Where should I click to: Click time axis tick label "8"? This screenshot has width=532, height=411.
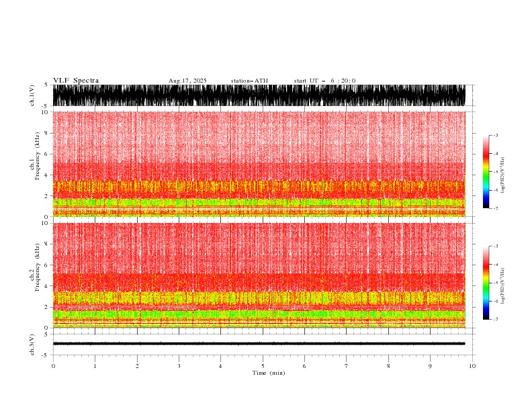pos(388,366)
